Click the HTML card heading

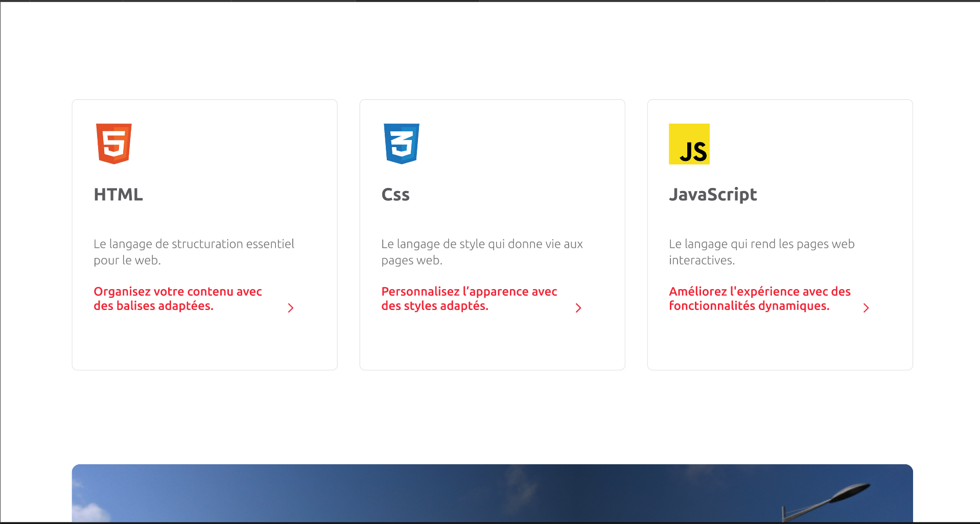(119, 195)
